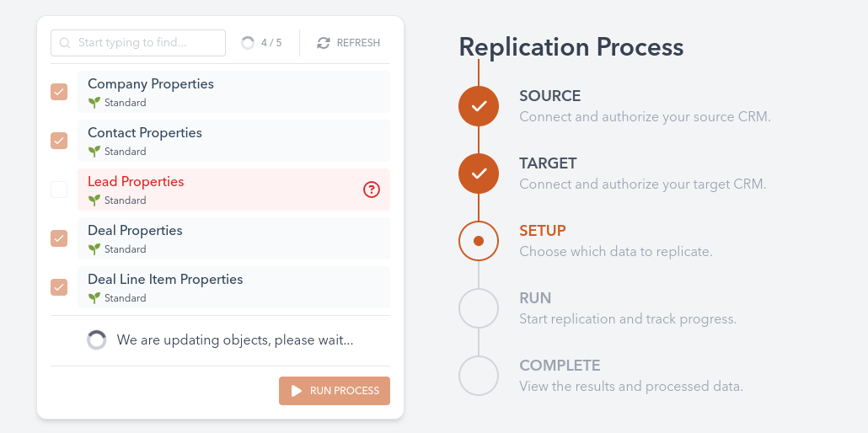
Task: Click the search magnifier icon
Action: [x=65, y=43]
